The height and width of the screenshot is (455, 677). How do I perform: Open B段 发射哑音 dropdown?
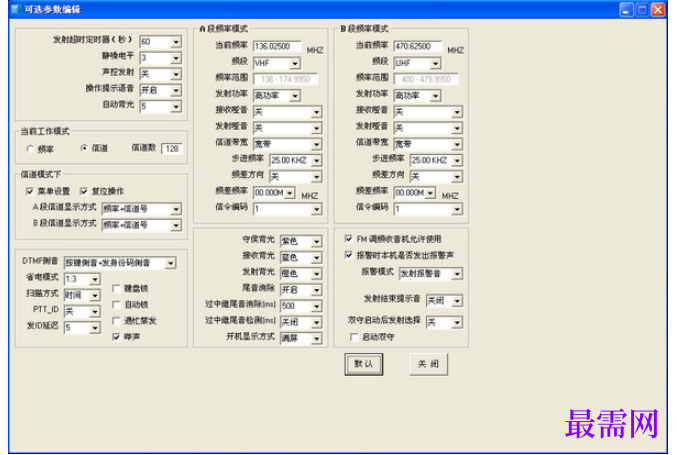point(428,128)
